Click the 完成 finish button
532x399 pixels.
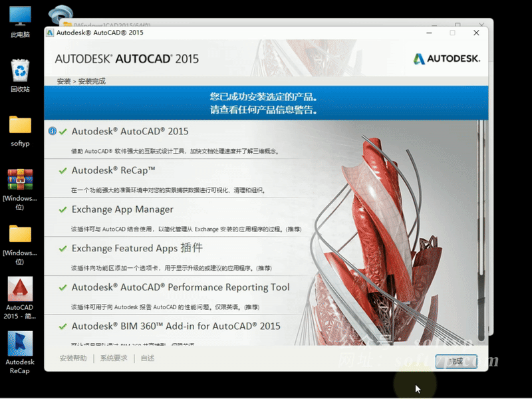pyautogui.click(x=456, y=361)
